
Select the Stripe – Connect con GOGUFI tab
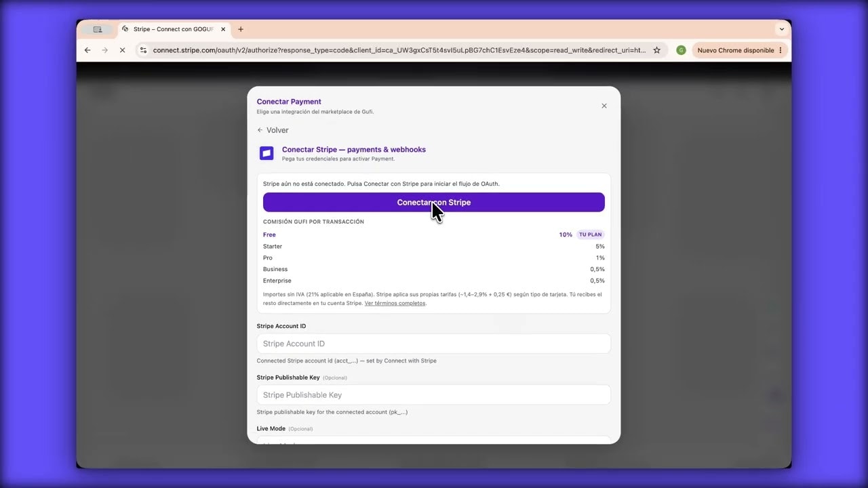pyautogui.click(x=174, y=29)
